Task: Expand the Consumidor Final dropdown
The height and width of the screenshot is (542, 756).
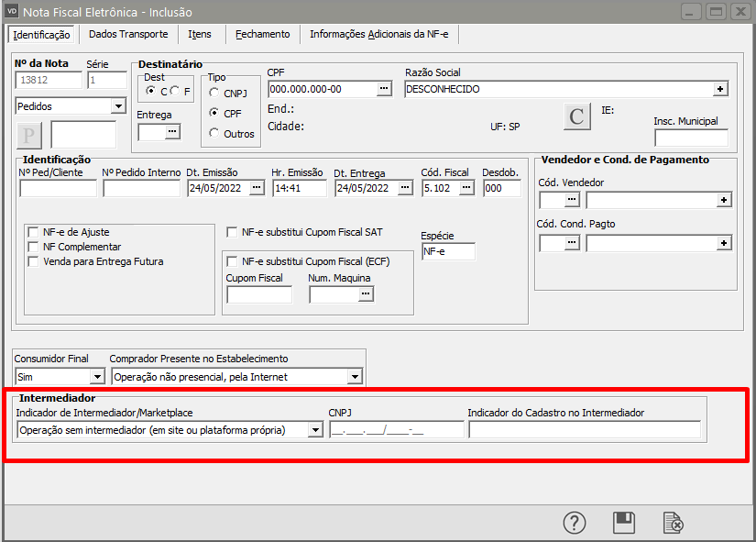Action: (97, 377)
